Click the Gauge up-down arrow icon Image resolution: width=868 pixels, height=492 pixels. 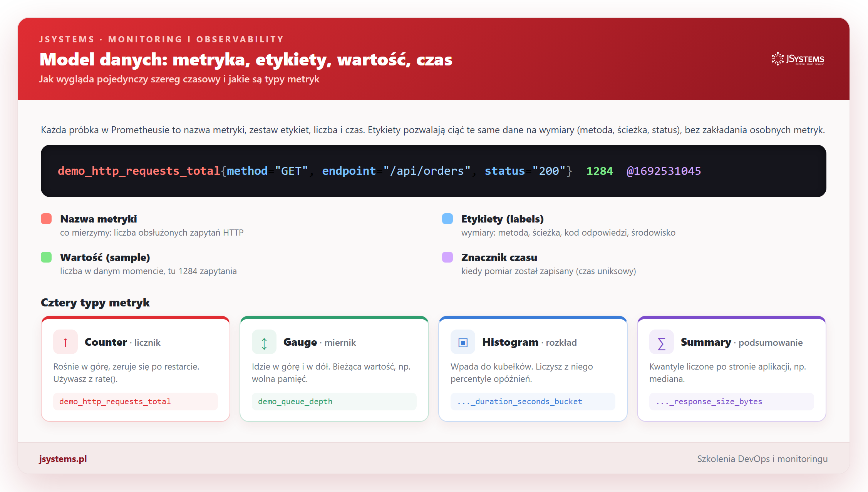(x=264, y=342)
